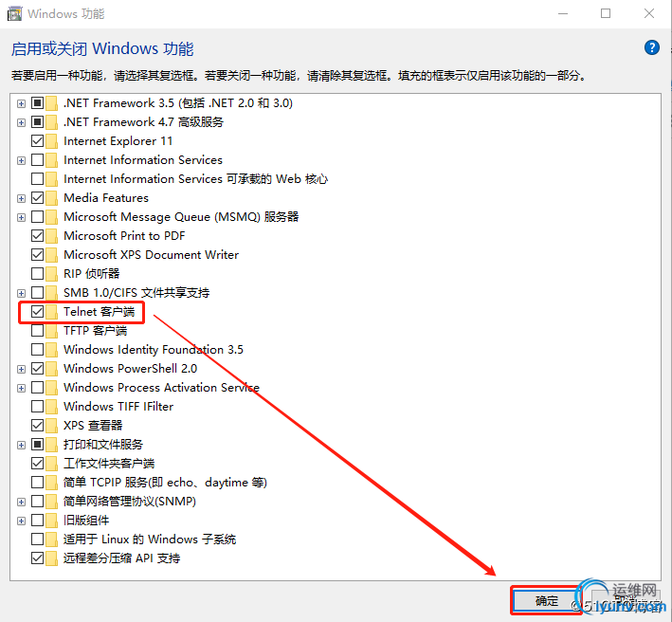The width and height of the screenshot is (672, 622).
Task: Select the Internet Information Services label
Action: pos(143,160)
